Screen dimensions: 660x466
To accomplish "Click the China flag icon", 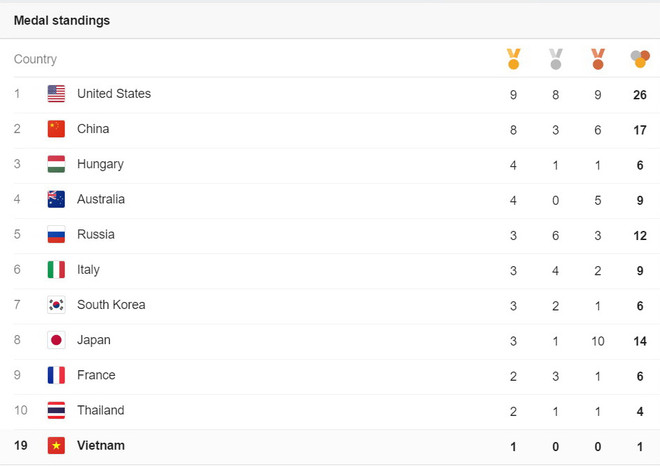I will (56, 129).
